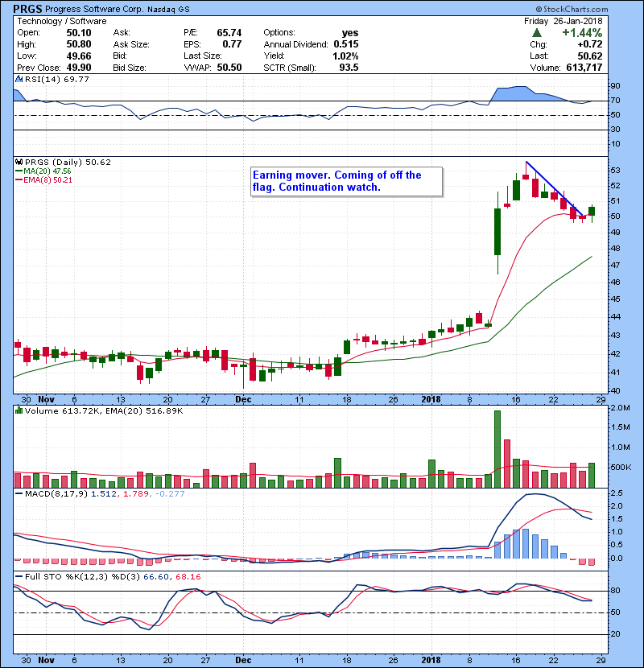Screen dimensions: 644x668
Task: Click the tall green earnings gap candlestick
Action: [x=497, y=232]
